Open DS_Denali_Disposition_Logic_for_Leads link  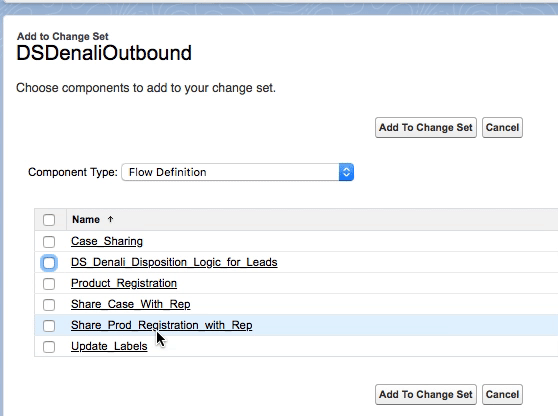(x=174, y=262)
